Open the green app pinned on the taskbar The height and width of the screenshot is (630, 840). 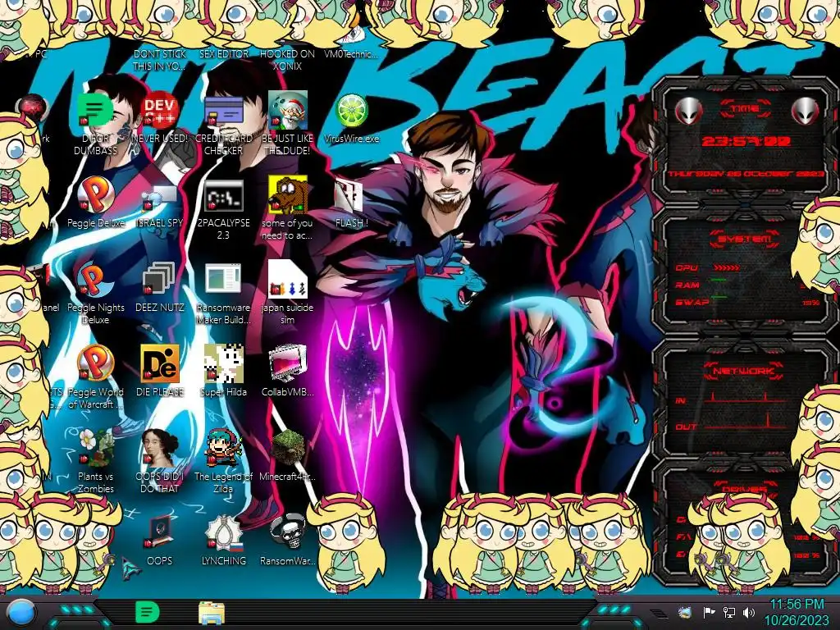click(x=147, y=612)
